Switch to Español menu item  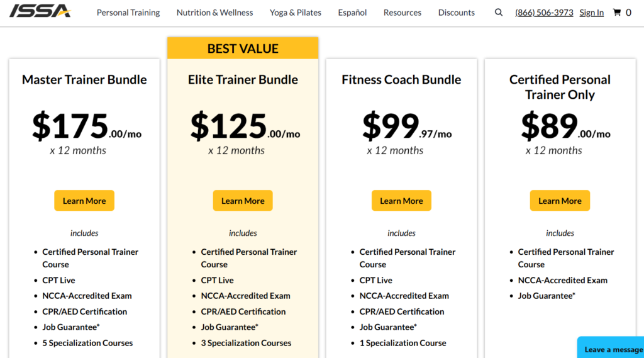352,13
